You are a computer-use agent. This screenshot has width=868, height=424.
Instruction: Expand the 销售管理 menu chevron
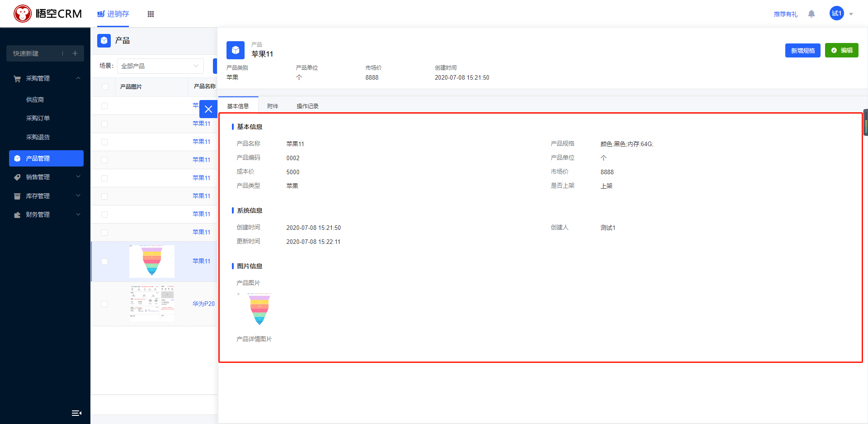[x=78, y=176]
